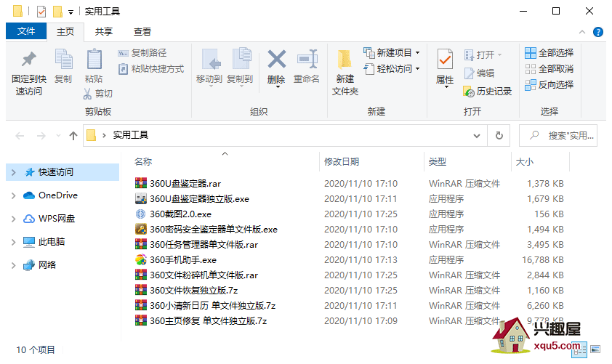Image resolution: width=612 pixels, height=364 pixels.
Task: Expand the OneDrive tree node
Action: [x=14, y=195]
